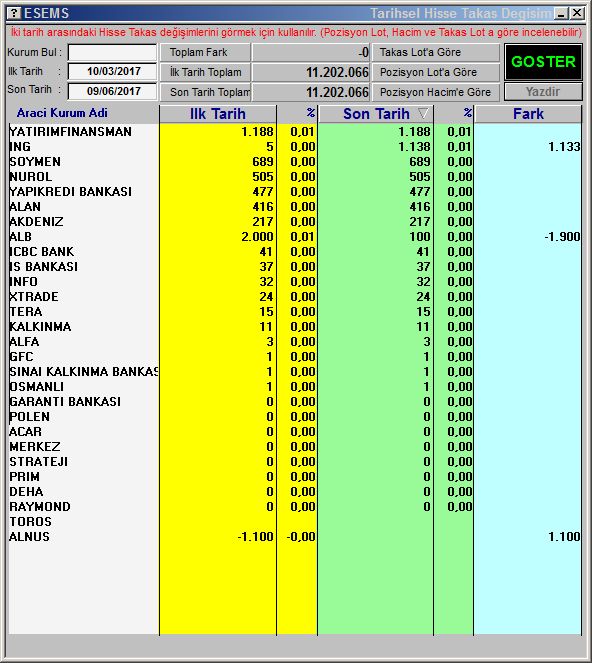This screenshot has width=592, height=663.
Task: Minimize the ESEMS window
Action: coord(562,14)
